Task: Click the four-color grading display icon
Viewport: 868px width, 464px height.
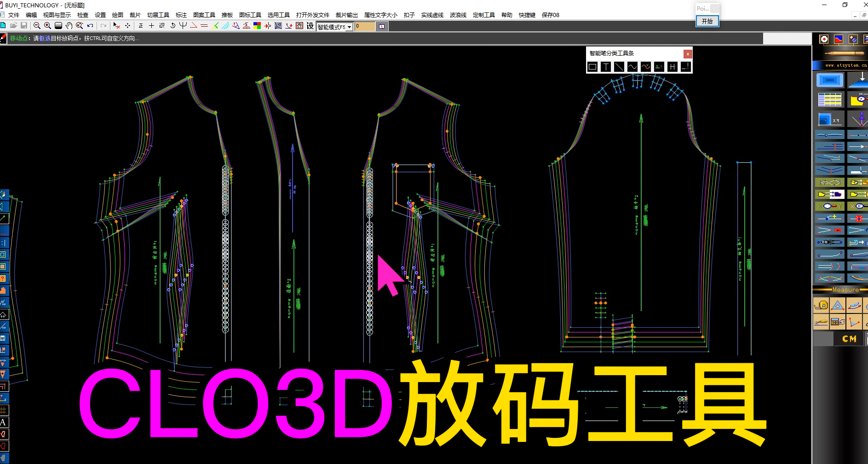Action: 256,26
